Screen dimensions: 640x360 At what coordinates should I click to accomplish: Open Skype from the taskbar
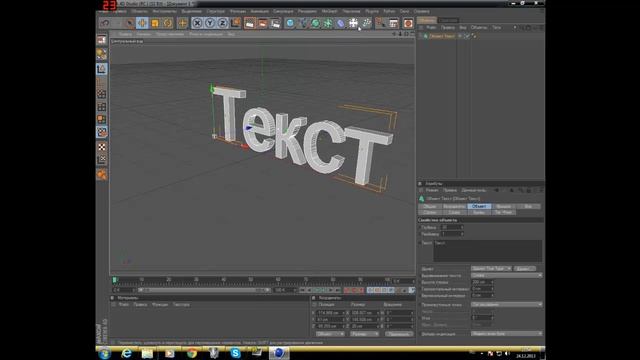236,353
